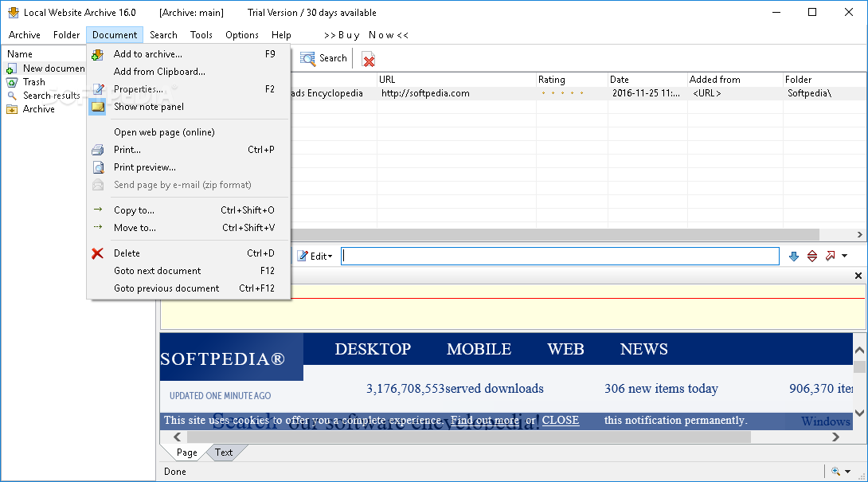Click the Properties pencil icon in menu
The width and height of the screenshot is (868, 482).
pos(98,89)
